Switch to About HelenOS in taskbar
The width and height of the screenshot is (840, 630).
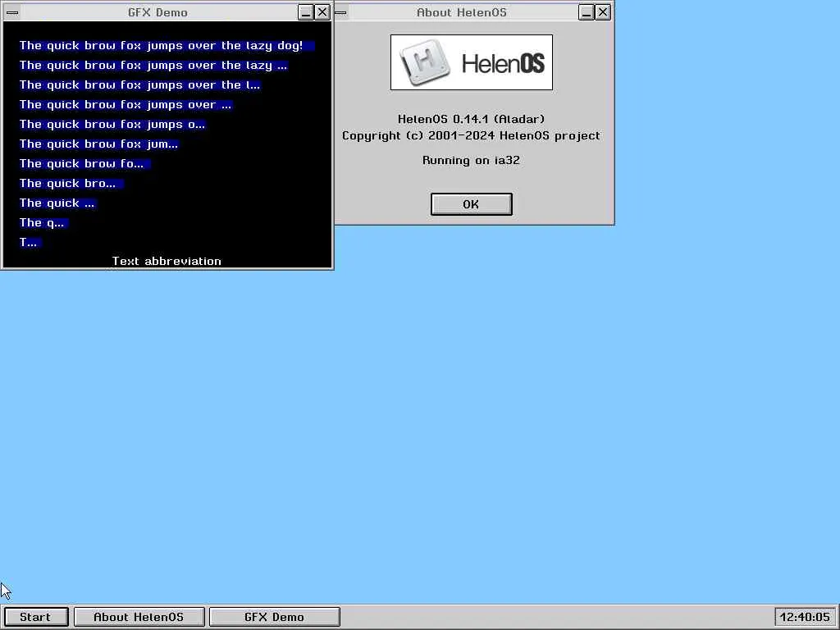tap(139, 617)
